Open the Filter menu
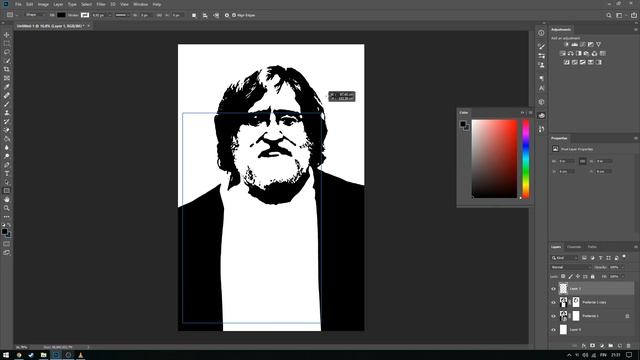Image resolution: width=640 pixels, height=360 pixels. [101, 4]
